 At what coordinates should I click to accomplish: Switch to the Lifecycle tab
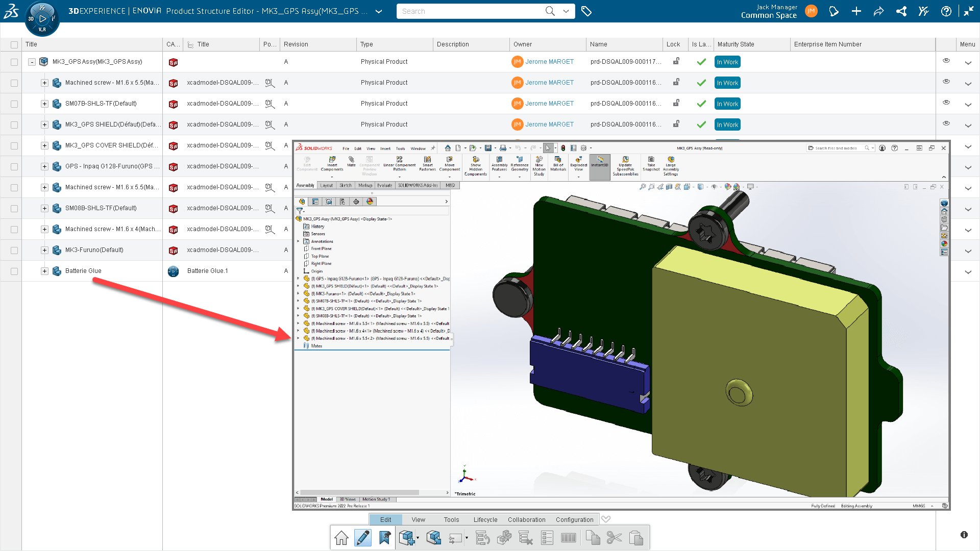(x=485, y=520)
